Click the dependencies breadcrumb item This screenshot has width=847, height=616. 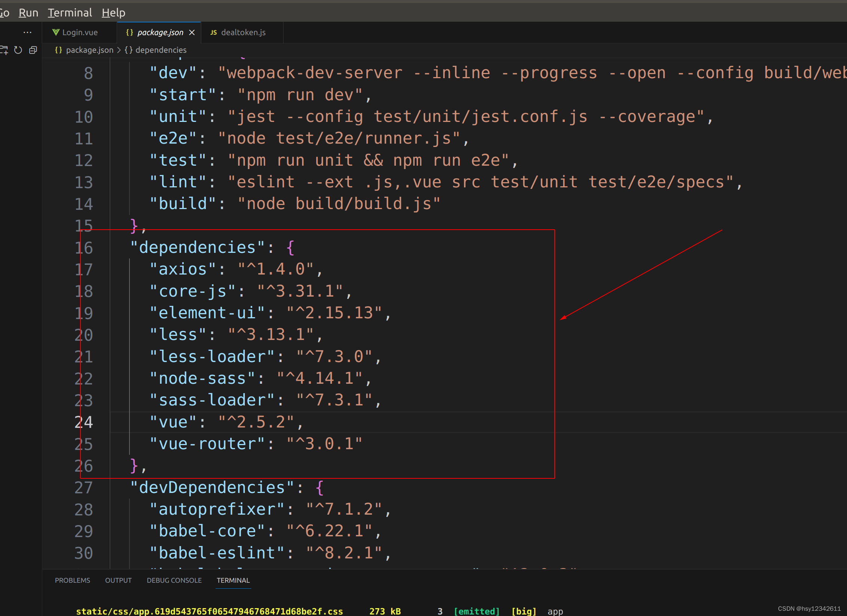[x=161, y=50]
